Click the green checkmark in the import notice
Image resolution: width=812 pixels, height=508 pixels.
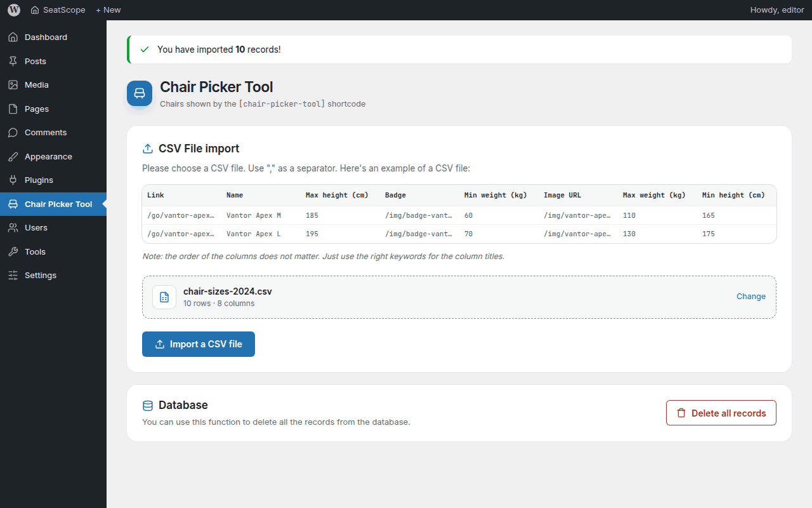[x=145, y=50]
